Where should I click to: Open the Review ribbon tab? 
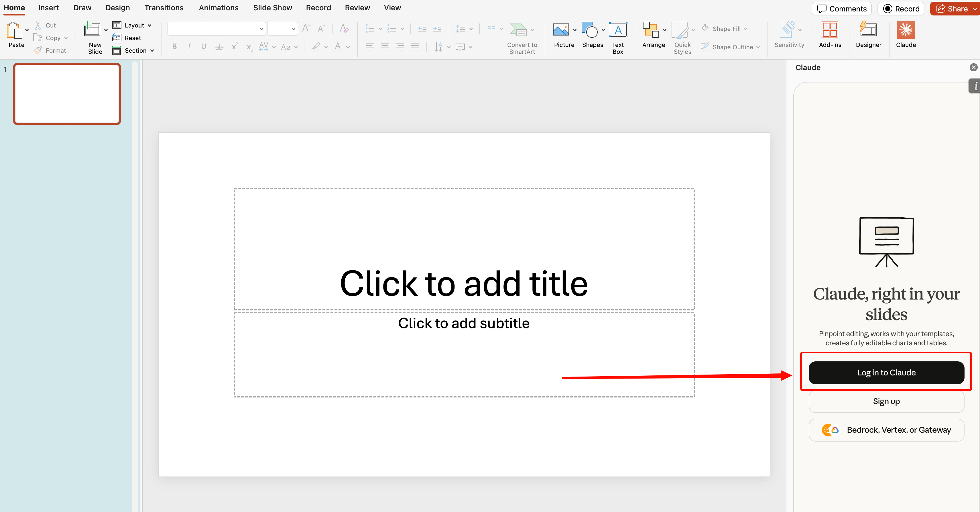coord(357,8)
